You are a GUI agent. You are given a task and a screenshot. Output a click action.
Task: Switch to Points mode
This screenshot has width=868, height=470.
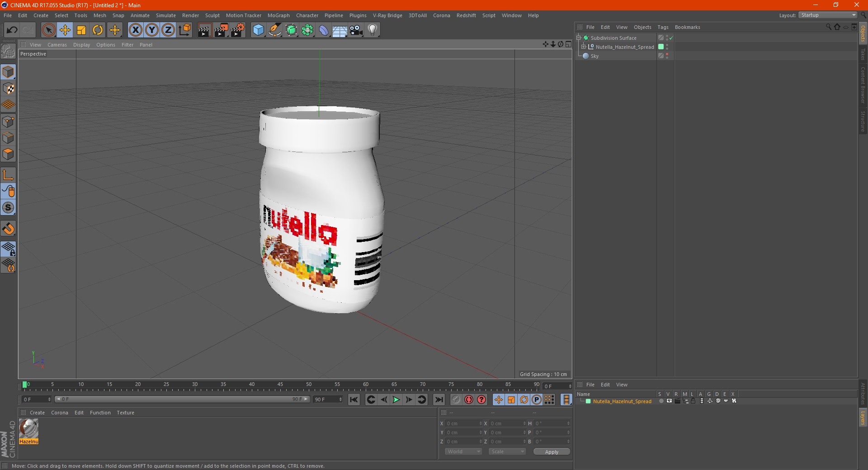(x=9, y=122)
